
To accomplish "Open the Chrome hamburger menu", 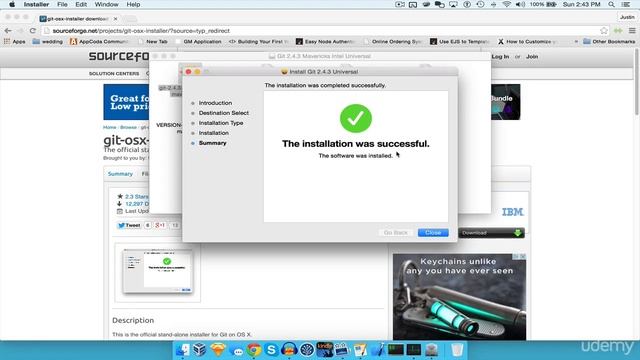I will pyautogui.click(x=632, y=31).
